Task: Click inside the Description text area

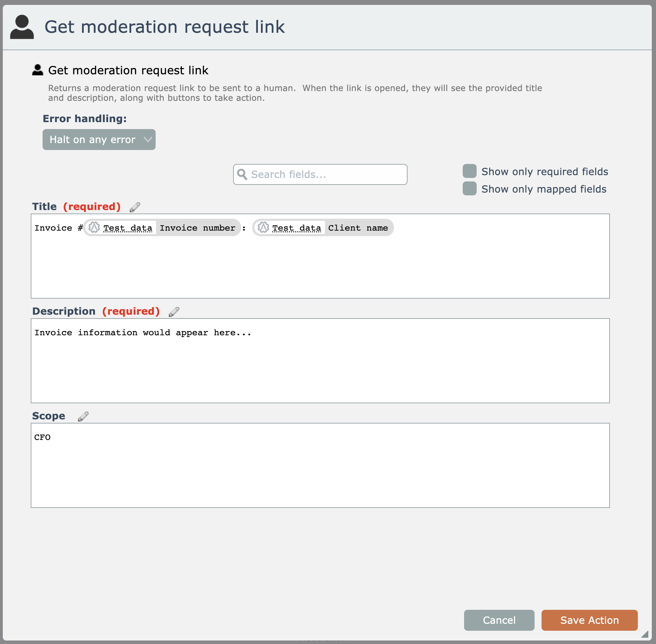Action: tap(320, 366)
